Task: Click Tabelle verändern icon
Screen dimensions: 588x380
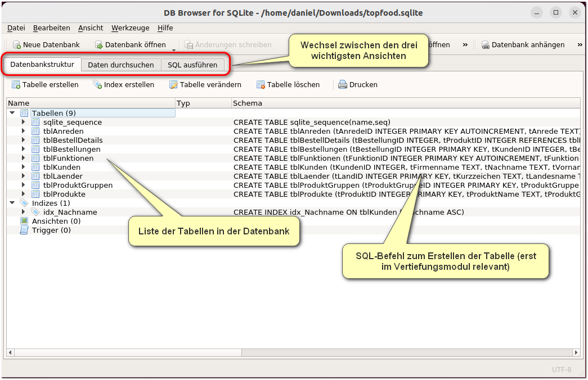Action: click(173, 85)
